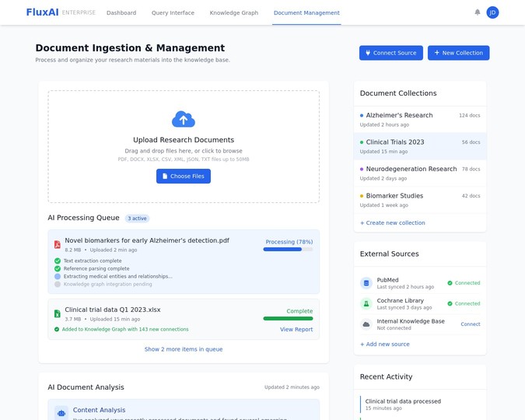Click Add new source link
Viewport: 525px width, 420px height.
[x=385, y=344]
